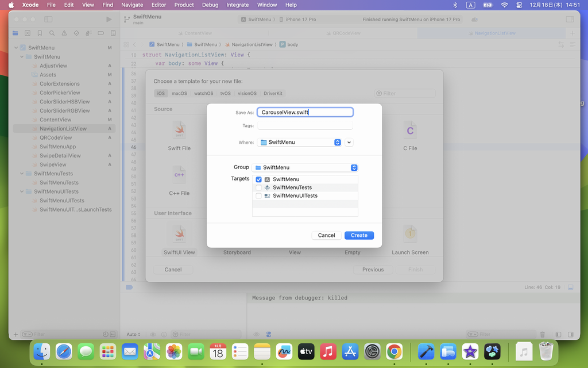
Task: Uncheck the SwiftMenu target checkbox
Action: [x=258, y=179]
